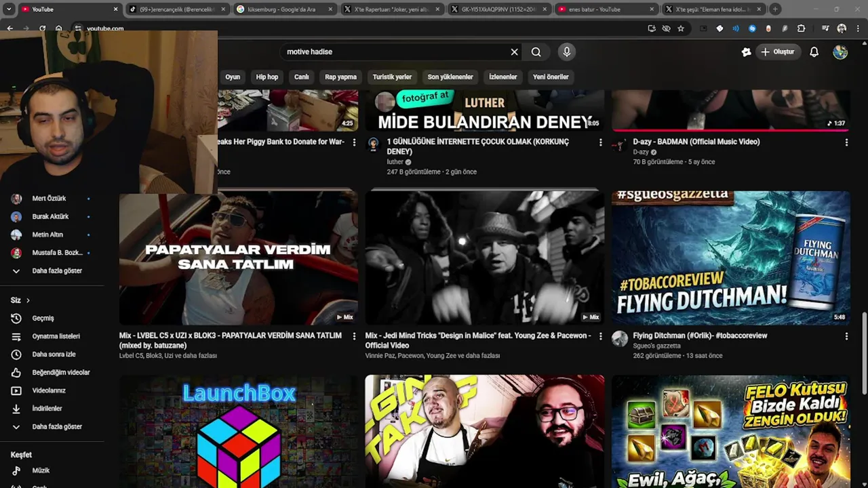Click the crossed-out eye icon in address bar
Screen dimensions: 868x488
coord(666,28)
